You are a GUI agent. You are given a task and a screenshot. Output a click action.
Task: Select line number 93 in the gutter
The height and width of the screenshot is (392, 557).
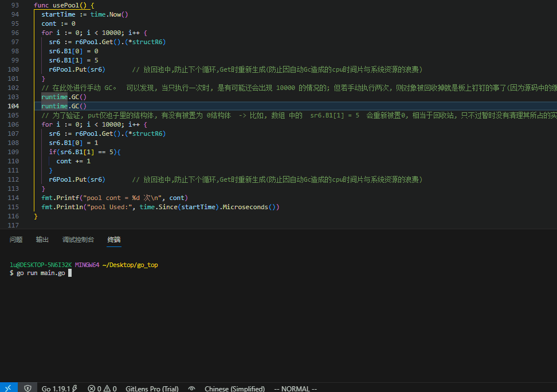[x=14, y=5]
